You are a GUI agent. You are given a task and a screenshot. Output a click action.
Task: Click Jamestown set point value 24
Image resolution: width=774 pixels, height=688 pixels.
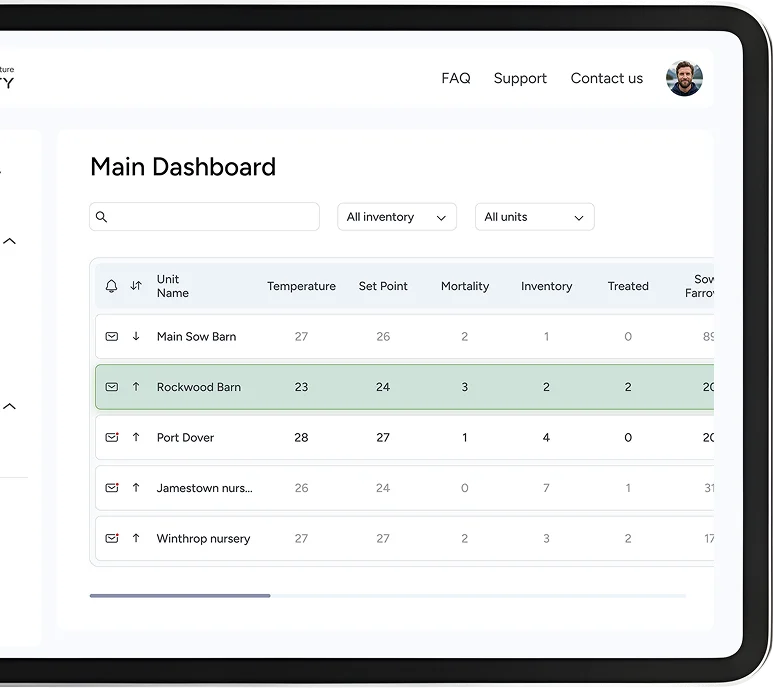(x=383, y=488)
